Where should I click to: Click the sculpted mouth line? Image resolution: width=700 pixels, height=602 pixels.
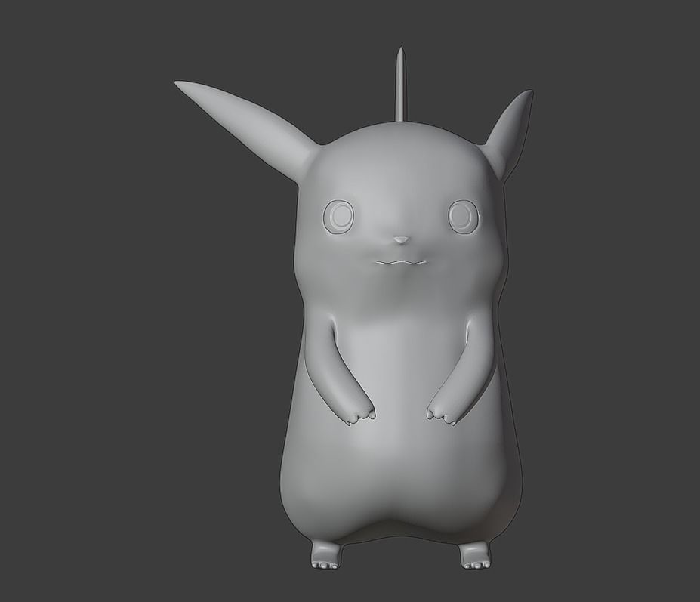[400, 261]
